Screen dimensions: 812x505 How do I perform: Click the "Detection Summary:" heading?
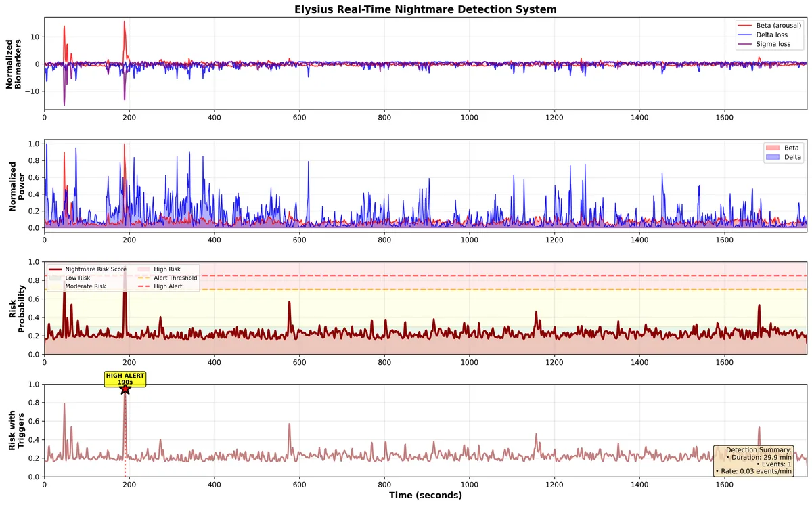click(759, 450)
